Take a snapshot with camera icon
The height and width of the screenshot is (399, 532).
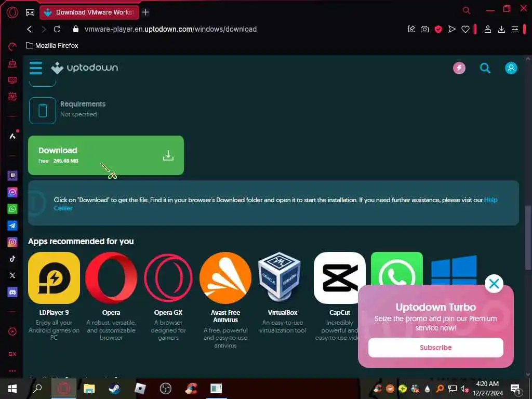[x=425, y=29]
